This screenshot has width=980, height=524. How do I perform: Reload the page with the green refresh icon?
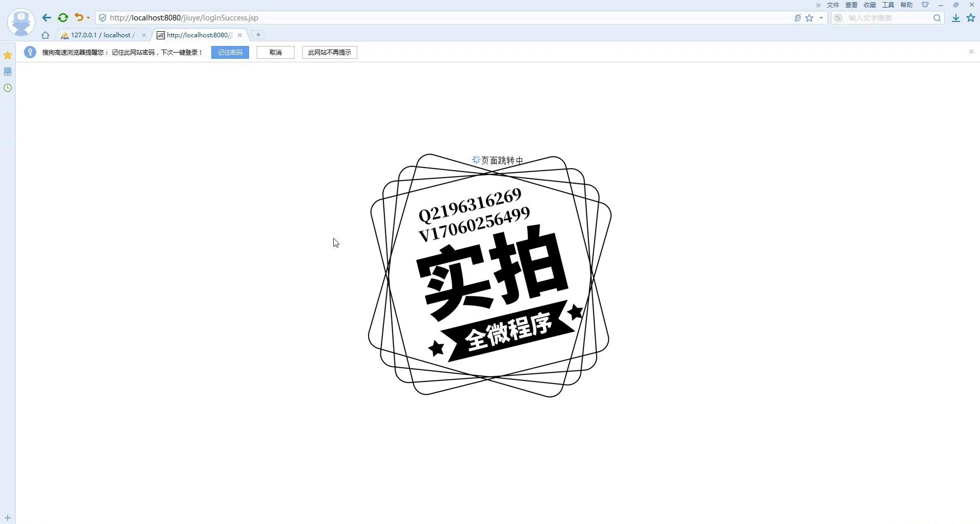tap(63, 18)
